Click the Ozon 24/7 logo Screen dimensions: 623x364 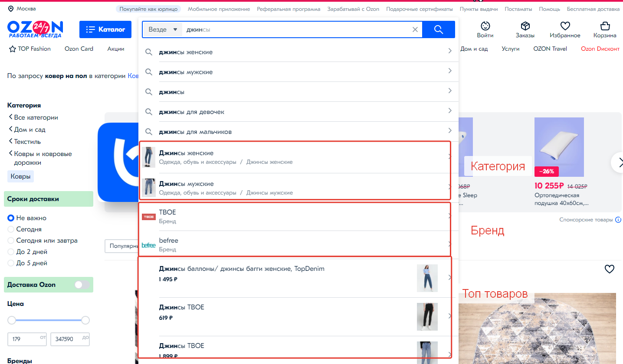[x=35, y=29]
